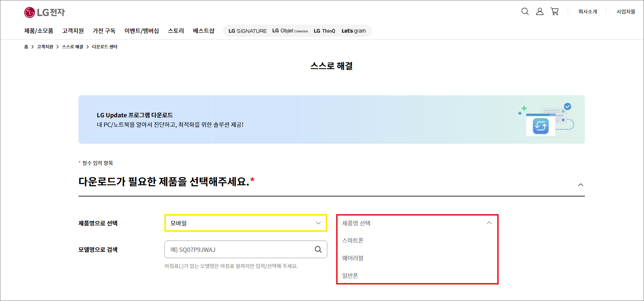Viewport: 644px width, 301px height.
Task: Open the search magnifier icon in header
Action: pyautogui.click(x=525, y=12)
